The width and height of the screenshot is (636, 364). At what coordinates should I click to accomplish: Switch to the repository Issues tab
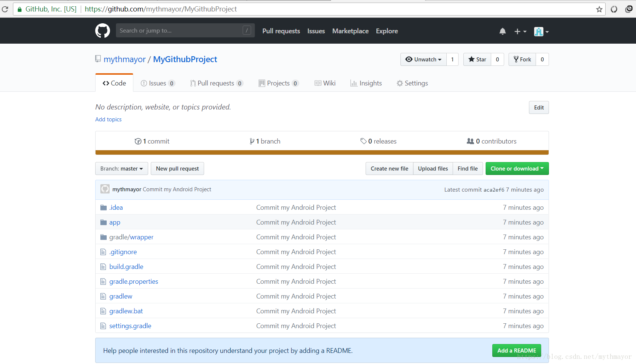point(157,83)
